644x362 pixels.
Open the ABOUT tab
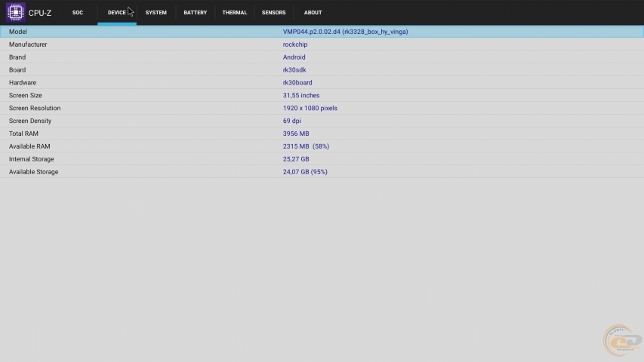[x=313, y=13]
